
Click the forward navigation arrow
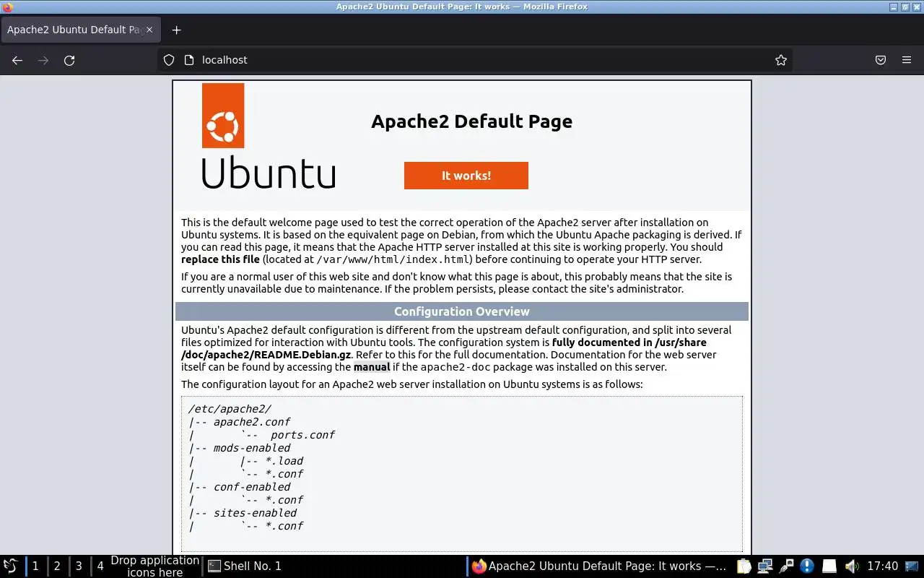43,61
